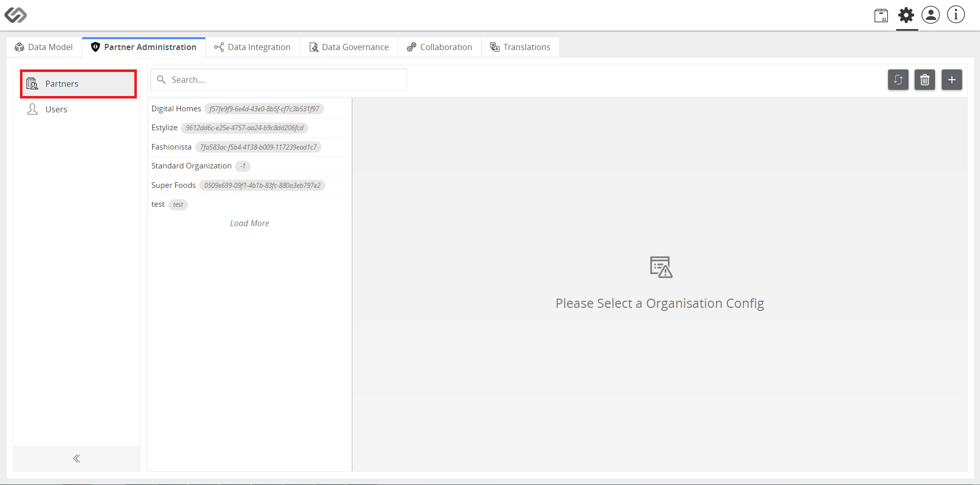Open the calendar icon in header
Viewport: 980px width, 485px height.
coord(881,15)
